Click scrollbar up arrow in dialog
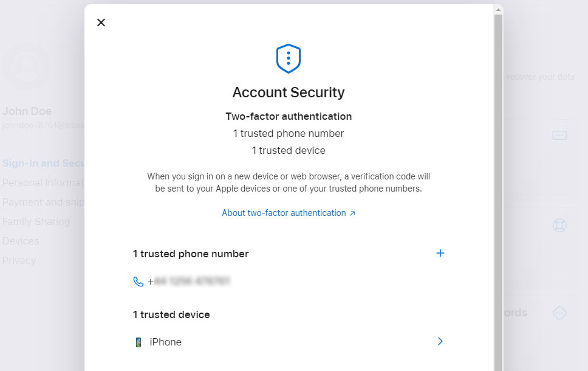The height and width of the screenshot is (371, 588). coord(498,10)
